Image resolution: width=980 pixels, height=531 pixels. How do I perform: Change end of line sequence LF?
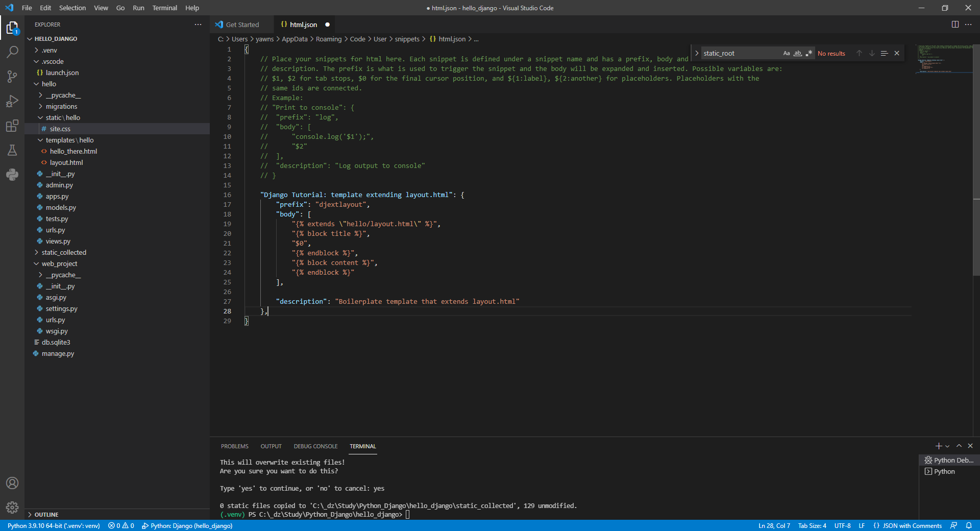[862, 525]
